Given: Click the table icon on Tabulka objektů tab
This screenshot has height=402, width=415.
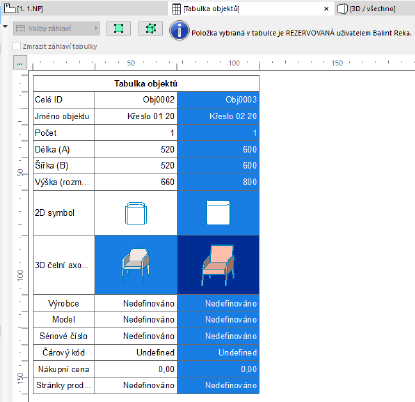Looking at the screenshot, I should click(x=176, y=9).
